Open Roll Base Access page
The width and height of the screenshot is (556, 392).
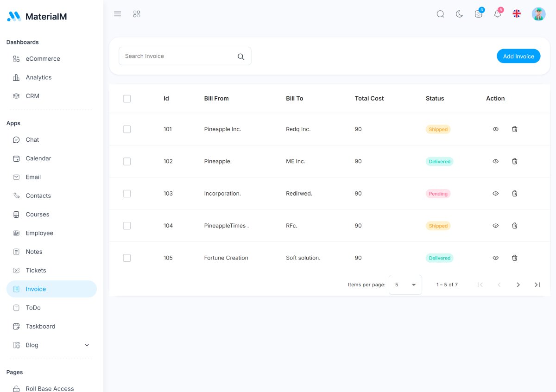pos(50,388)
